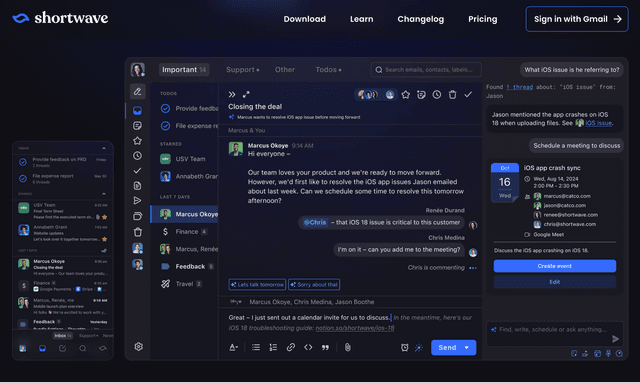Open the text formatting dropdown
The width and height of the screenshot is (640, 383).
pos(233,347)
